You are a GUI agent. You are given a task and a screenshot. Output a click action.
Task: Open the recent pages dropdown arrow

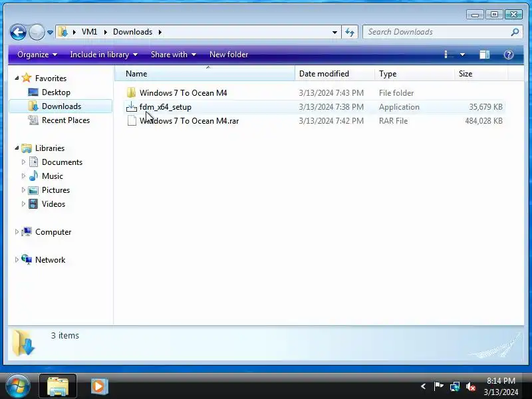click(x=50, y=32)
